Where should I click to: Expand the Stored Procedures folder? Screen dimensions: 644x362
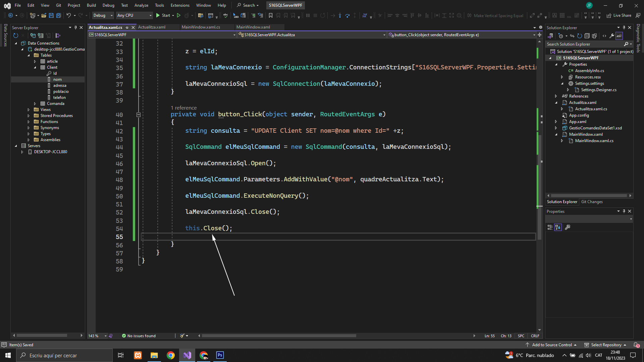click(29, 116)
